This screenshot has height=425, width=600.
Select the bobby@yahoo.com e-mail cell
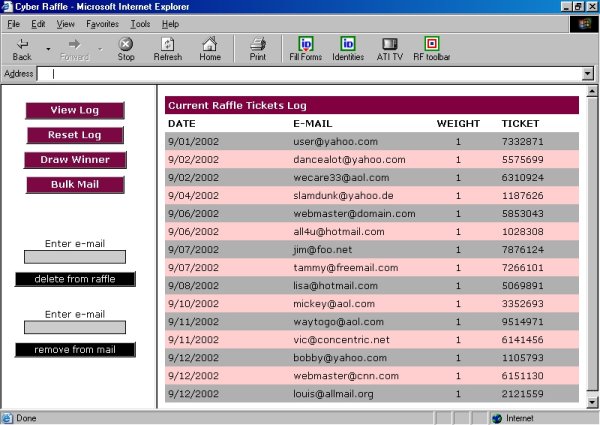point(340,357)
